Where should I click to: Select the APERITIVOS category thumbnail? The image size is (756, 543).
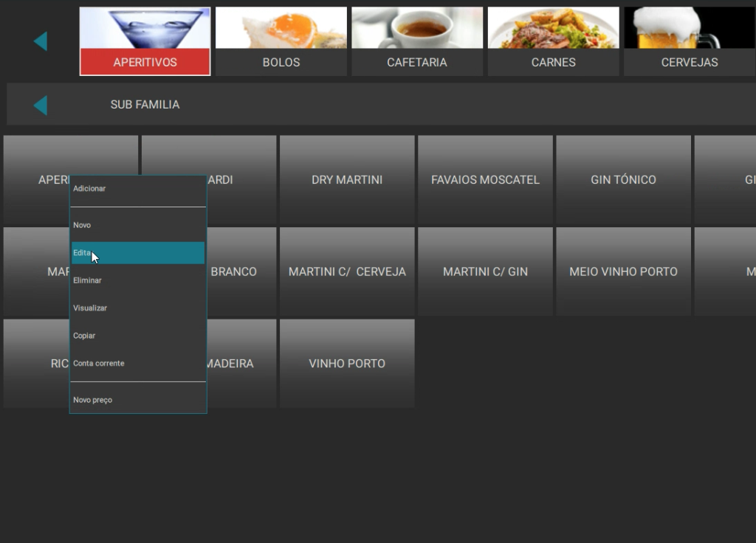[x=145, y=41]
